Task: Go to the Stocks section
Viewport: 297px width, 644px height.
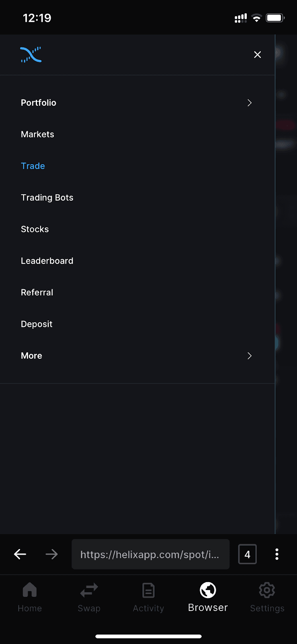Action: 35,229
